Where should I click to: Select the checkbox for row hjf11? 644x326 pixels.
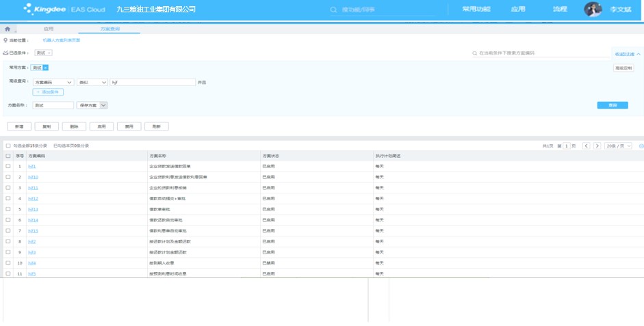[x=8, y=187]
